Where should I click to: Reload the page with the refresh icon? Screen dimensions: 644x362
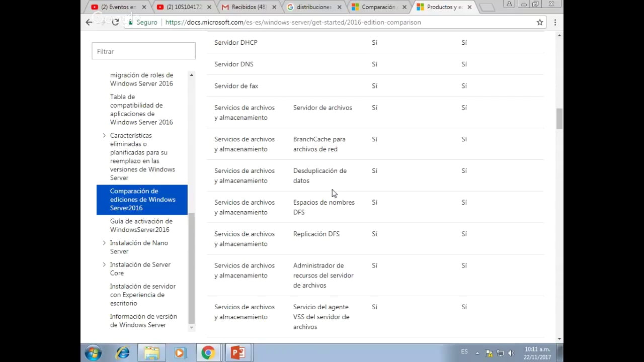point(115,22)
